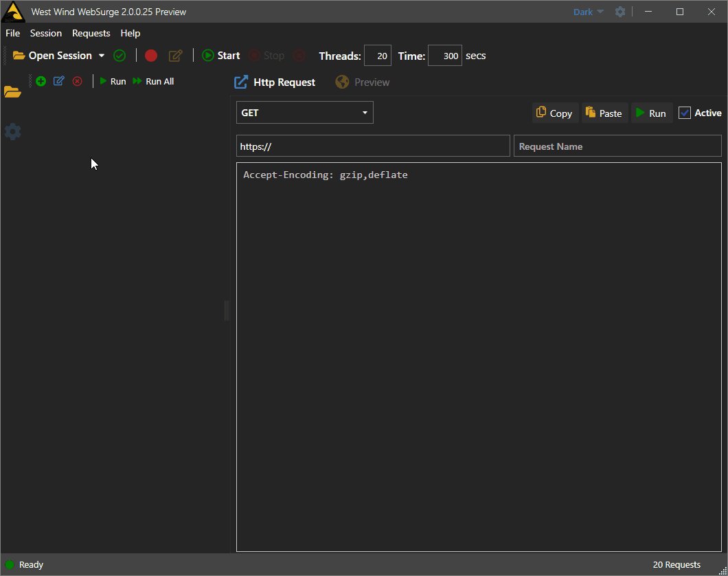728x576 pixels.
Task: Click Run All requests button
Action: [153, 81]
